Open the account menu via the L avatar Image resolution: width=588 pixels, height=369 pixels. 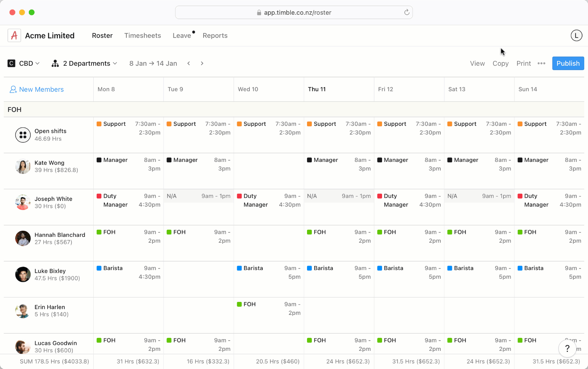[576, 35]
